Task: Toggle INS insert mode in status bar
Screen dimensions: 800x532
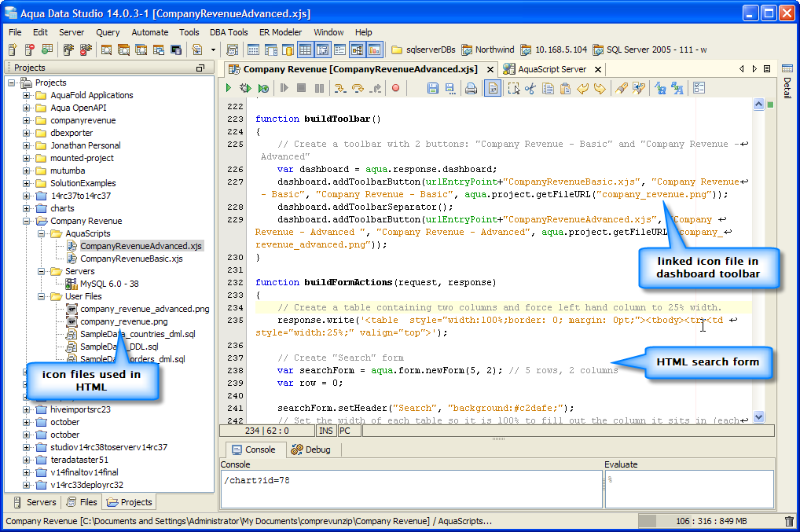Action: [x=326, y=431]
